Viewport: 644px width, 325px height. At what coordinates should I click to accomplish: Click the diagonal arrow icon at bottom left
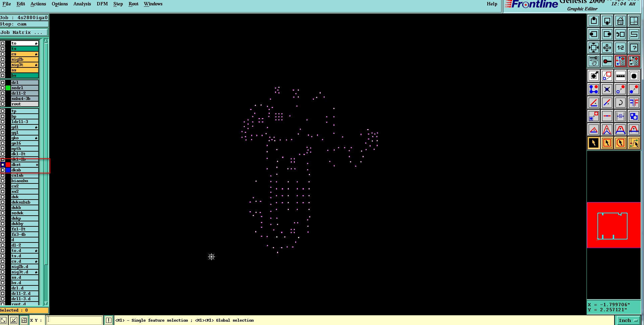3,320
